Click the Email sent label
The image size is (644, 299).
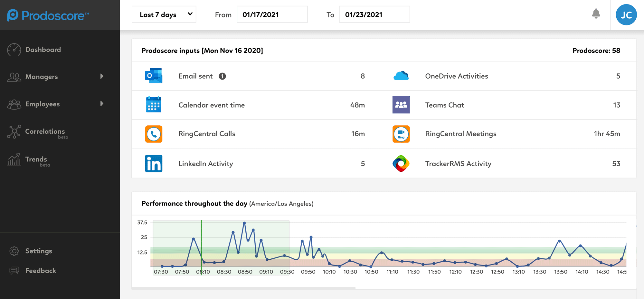point(195,76)
